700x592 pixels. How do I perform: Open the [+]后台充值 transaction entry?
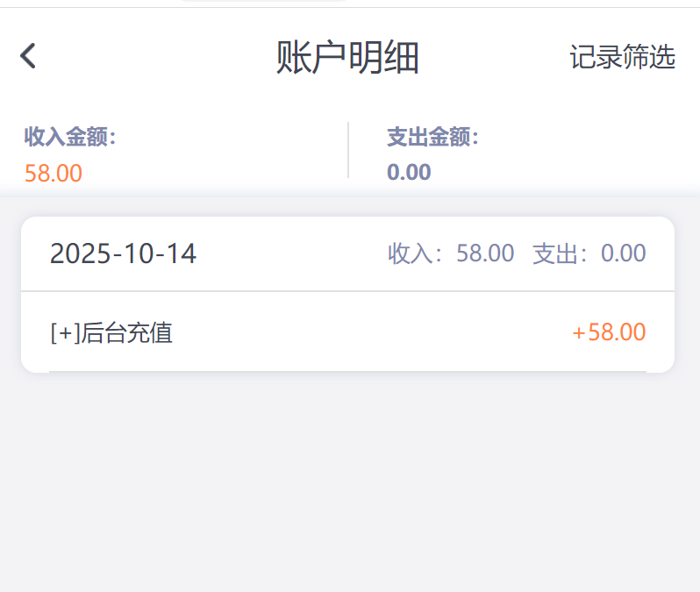[x=111, y=332]
